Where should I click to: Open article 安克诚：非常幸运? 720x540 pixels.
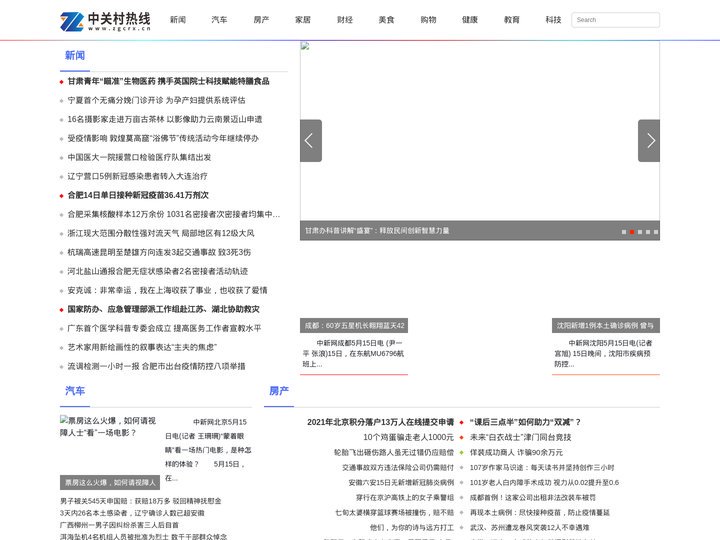tap(168, 290)
